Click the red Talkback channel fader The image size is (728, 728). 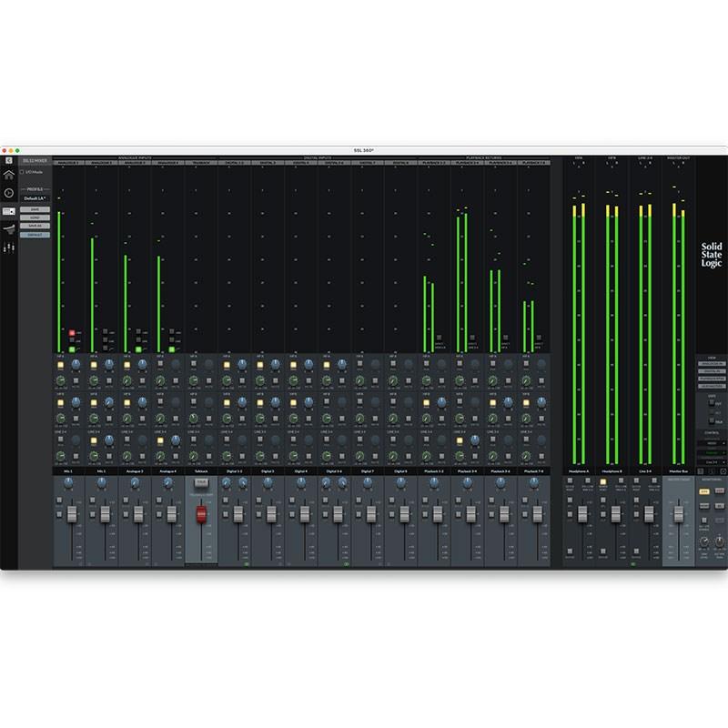click(201, 513)
